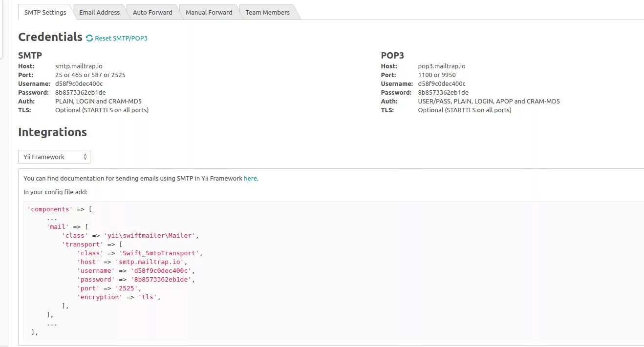Click the POP3 password value 8b8573362eb1de
This screenshot has width=644, height=347.
(443, 92)
